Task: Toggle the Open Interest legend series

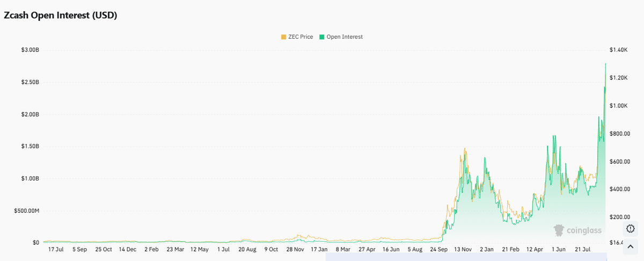Action: (x=341, y=37)
